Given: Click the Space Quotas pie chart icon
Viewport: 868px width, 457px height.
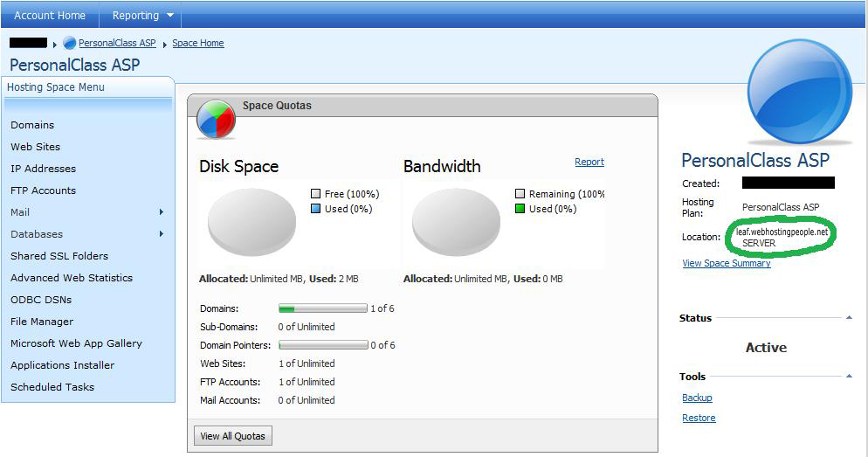Looking at the screenshot, I should [x=216, y=119].
